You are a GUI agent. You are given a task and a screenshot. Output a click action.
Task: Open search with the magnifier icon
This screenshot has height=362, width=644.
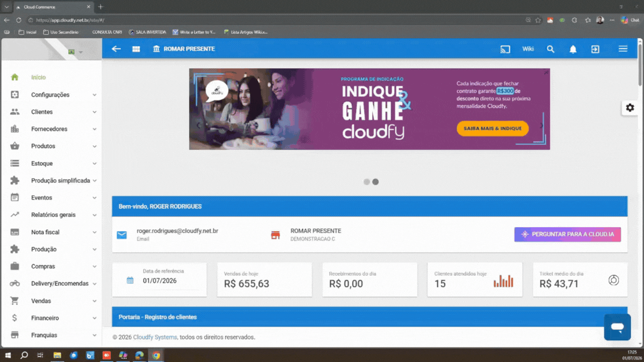coord(550,49)
